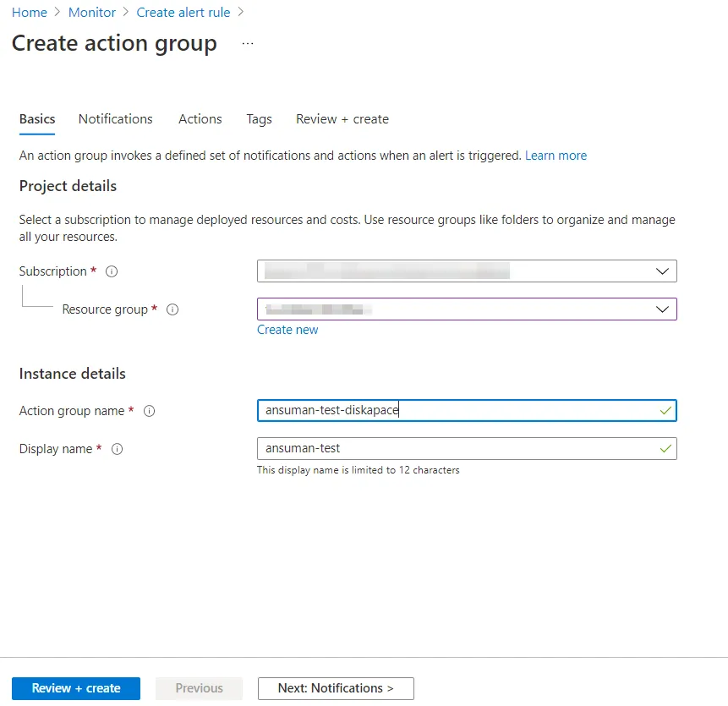Click the Next: Notifications button

pyautogui.click(x=336, y=688)
